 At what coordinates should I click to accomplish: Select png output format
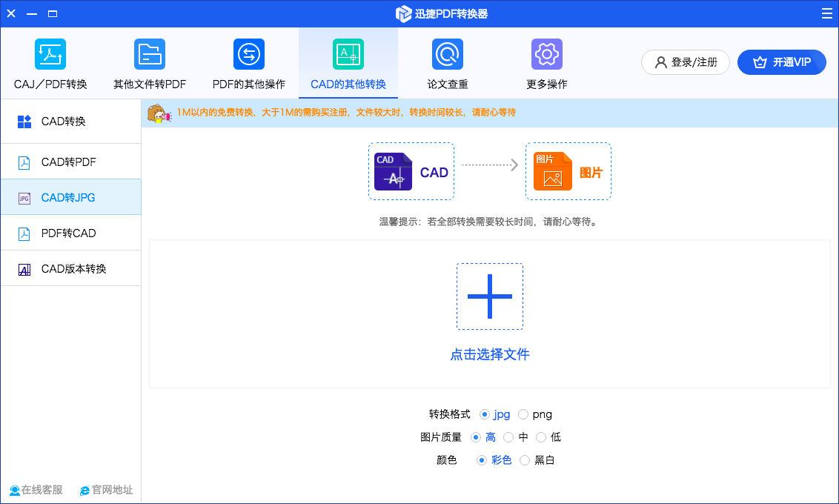pyautogui.click(x=523, y=414)
